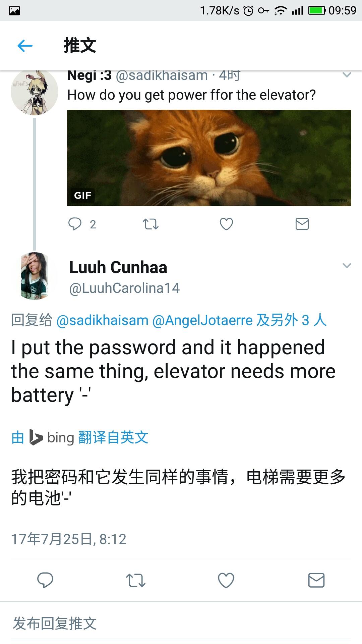
Task: Reply to Luuh Cunhaa's tweet
Action: pos(45,580)
